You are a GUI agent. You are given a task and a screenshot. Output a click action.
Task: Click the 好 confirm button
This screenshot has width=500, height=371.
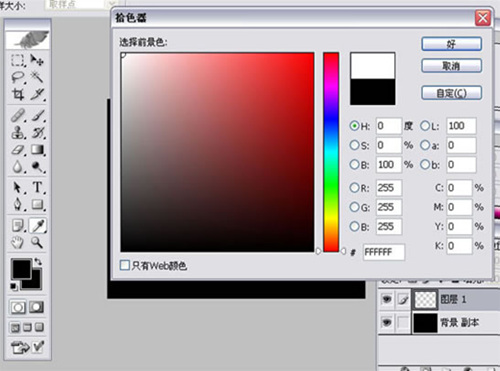[451, 44]
